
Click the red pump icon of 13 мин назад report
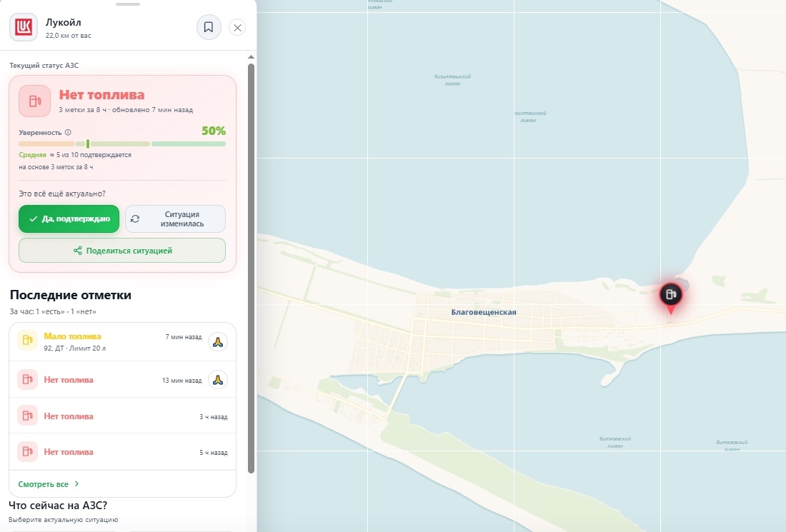(28, 380)
